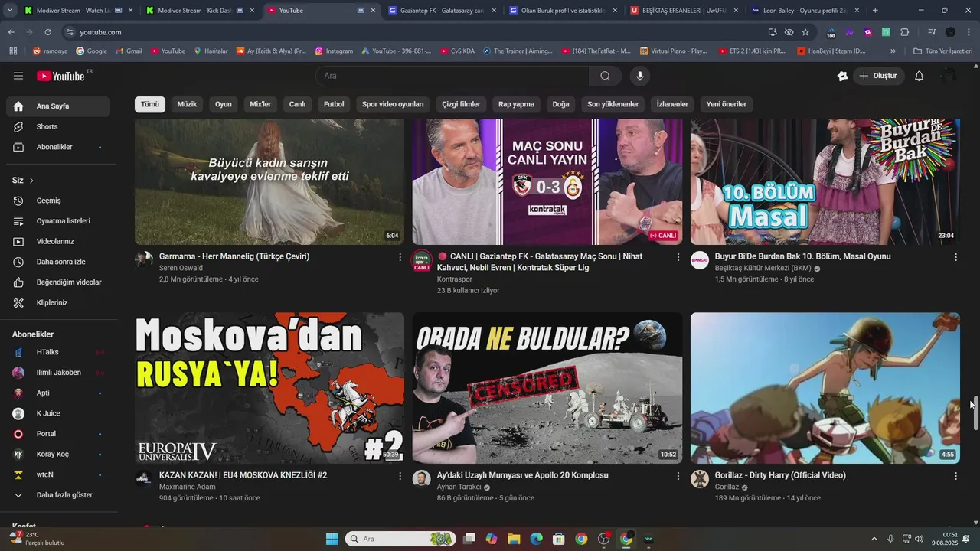Open Kontraspor channel avatar

[x=421, y=260]
